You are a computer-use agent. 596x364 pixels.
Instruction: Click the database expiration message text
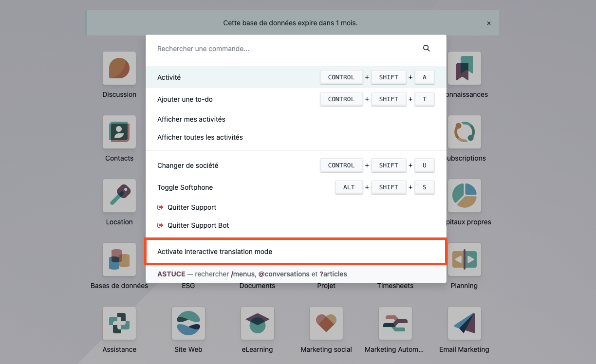(x=290, y=23)
